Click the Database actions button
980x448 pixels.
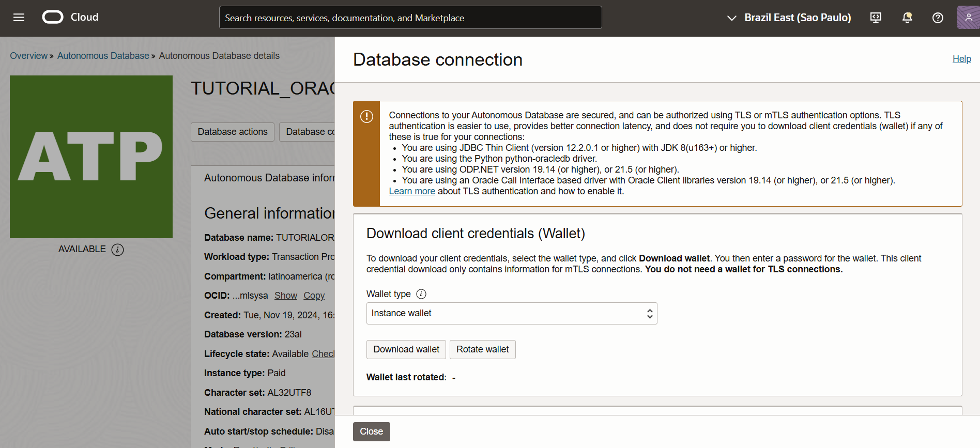[x=233, y=132]
